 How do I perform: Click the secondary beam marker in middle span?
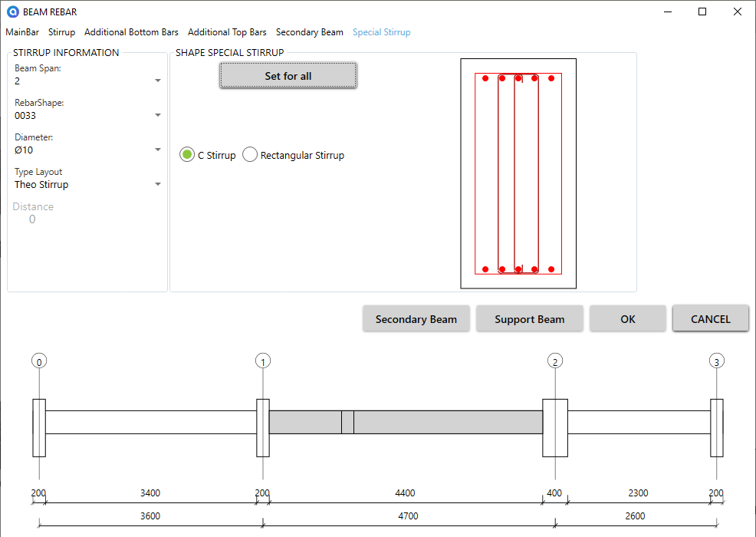[x=347, y=422]
